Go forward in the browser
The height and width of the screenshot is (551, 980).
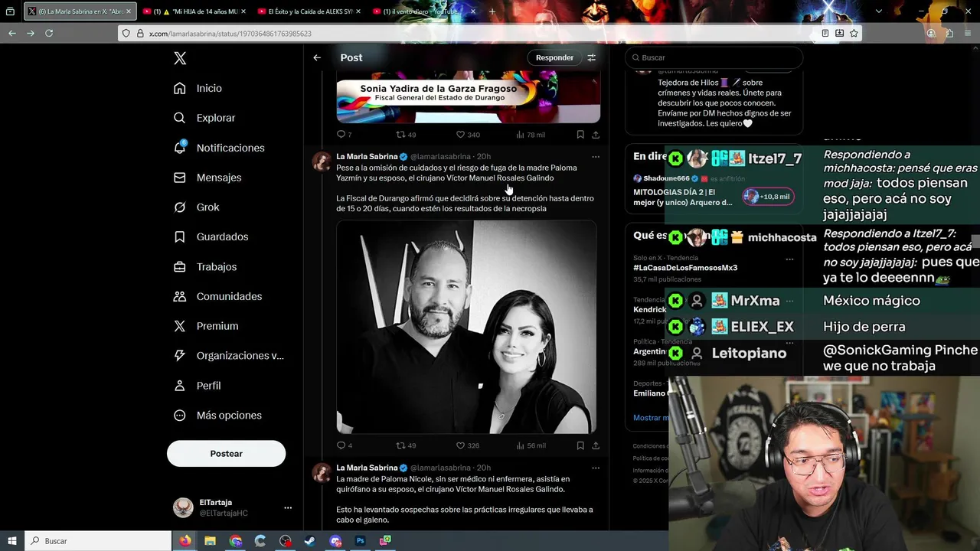30,33
